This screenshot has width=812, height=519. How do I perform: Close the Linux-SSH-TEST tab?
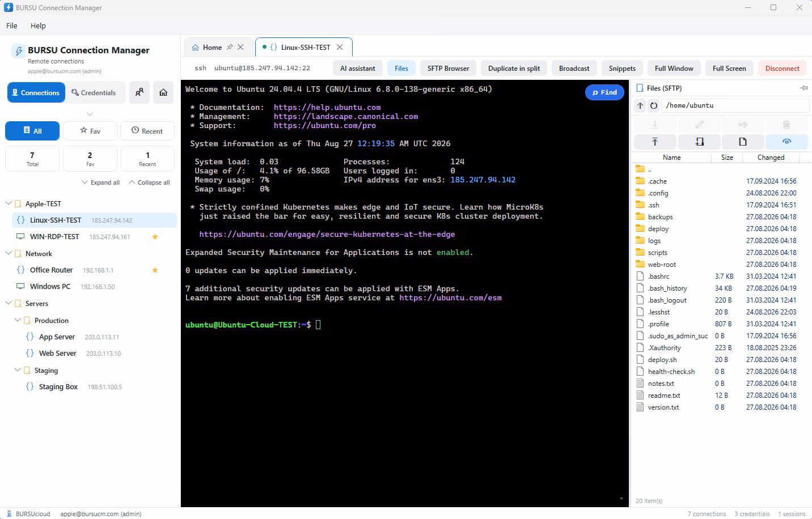point(340,47)
